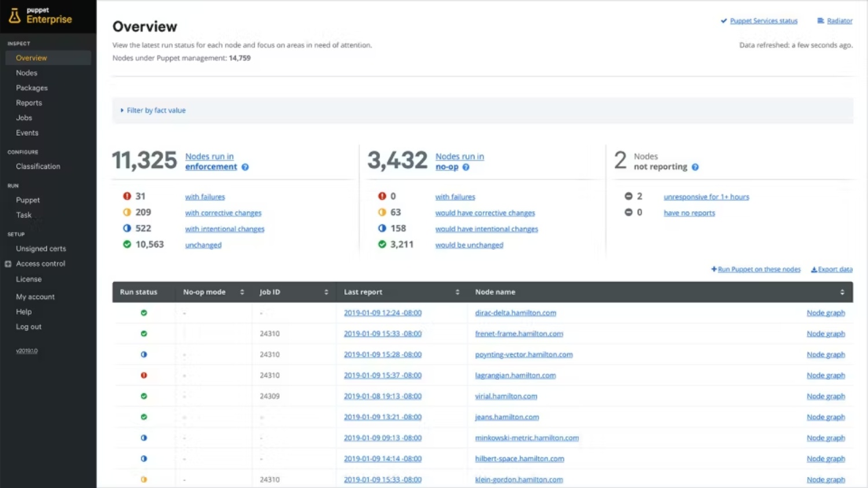The image size is (868, 488).
Task: Open Classification under Configure
Action: (x=38, y=167)
